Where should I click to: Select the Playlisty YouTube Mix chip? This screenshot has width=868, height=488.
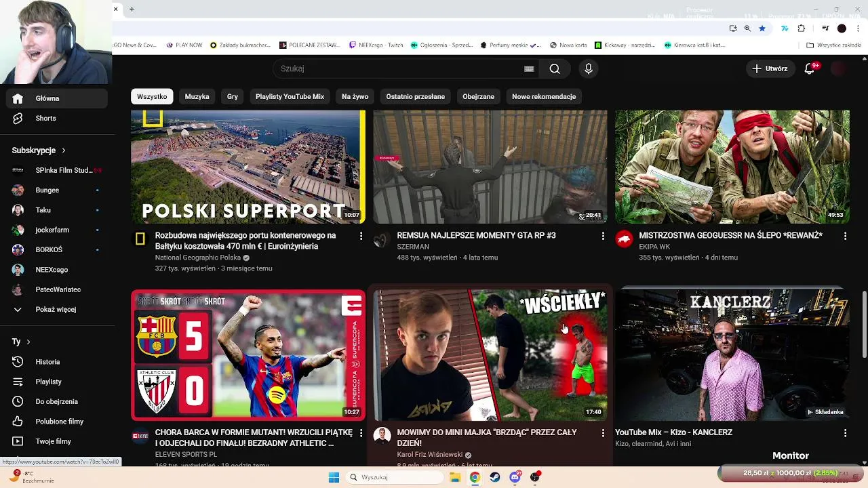tap(290, 96)
